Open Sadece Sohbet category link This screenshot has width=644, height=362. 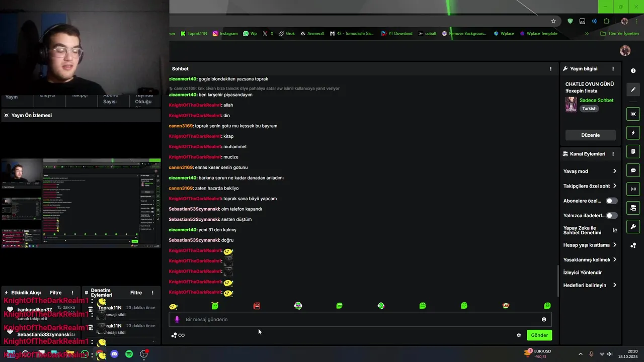click(596, 101)
